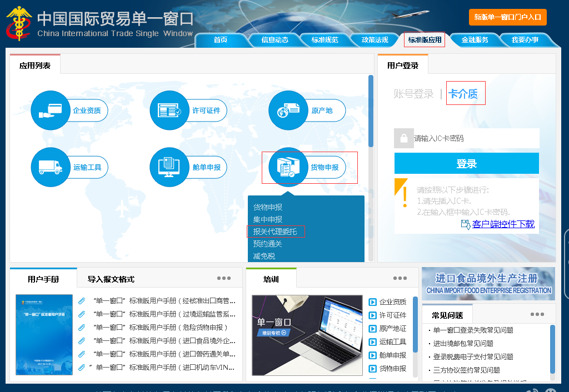Screen dimensions: 569x392
Task: Go to the 首页 navigation tab
Action: pyautogui.click(x=220, y=40)
